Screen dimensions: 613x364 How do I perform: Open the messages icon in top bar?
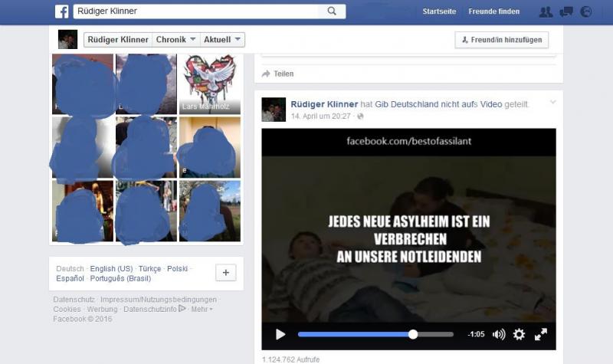click(x=566, y=11)
